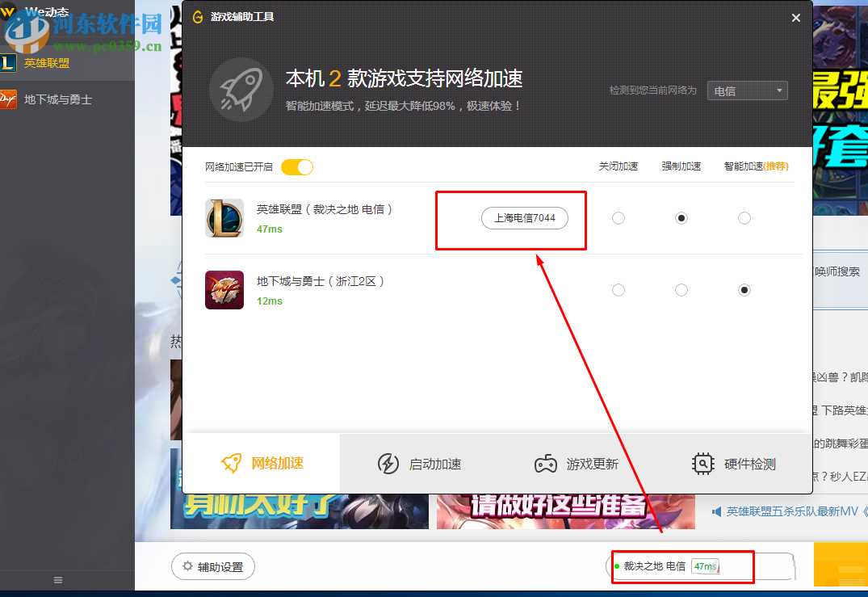Image resolution: width=868 pixels, height=597 pixels.
Task: Click the hamburger icon at bottom of sidebar
Action: point(57,579)
